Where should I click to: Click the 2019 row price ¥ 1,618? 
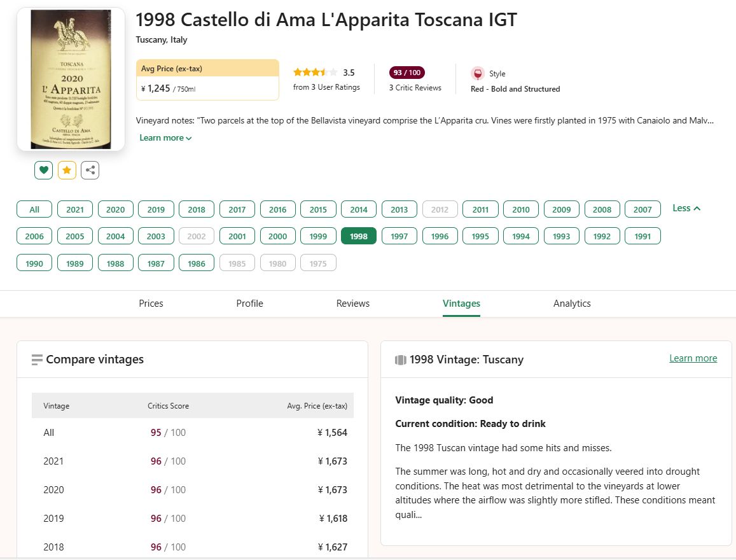tap(333, 518)
